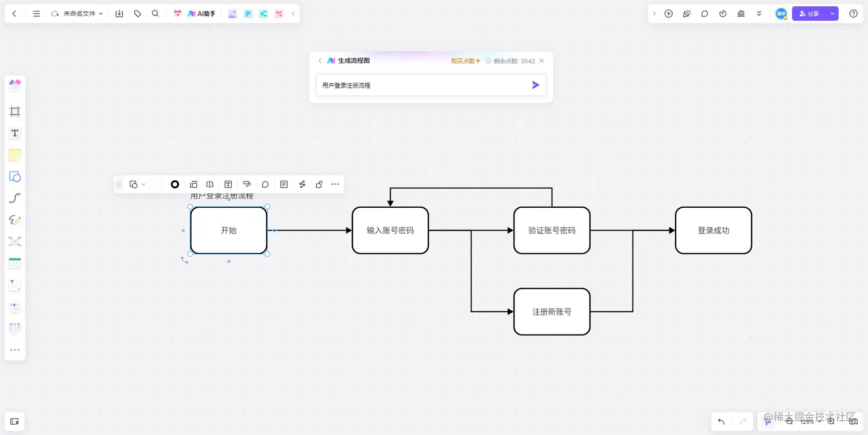Screen dimensions: 868x435
Task: Click the search magnifier icon
Action: click(156, 14)
